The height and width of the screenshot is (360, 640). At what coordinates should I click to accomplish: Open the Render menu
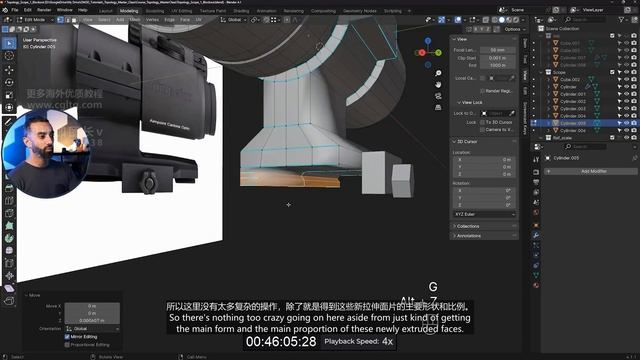coord(44,10)
